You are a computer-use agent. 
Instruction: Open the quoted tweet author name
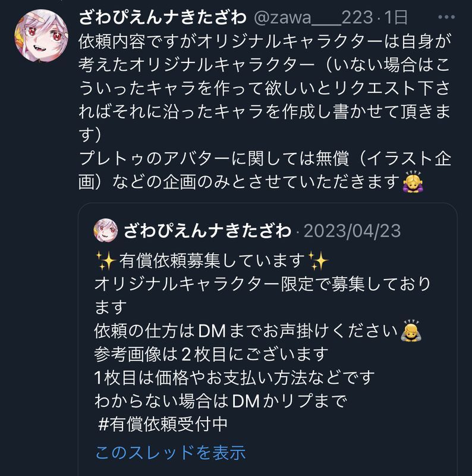click(x=207, y=230)
